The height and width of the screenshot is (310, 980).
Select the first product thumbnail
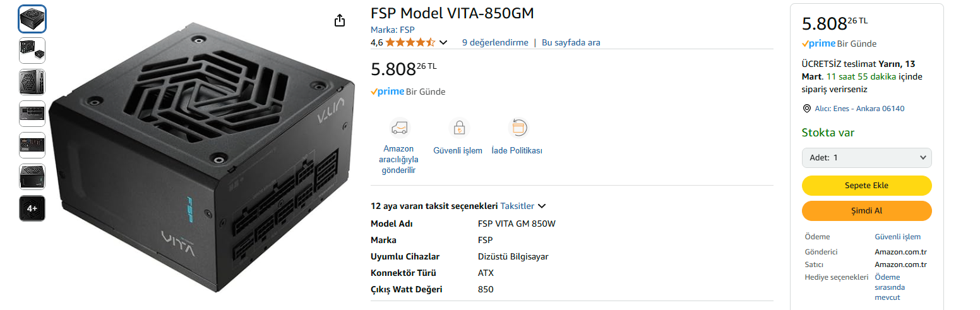tap(32, 19)
